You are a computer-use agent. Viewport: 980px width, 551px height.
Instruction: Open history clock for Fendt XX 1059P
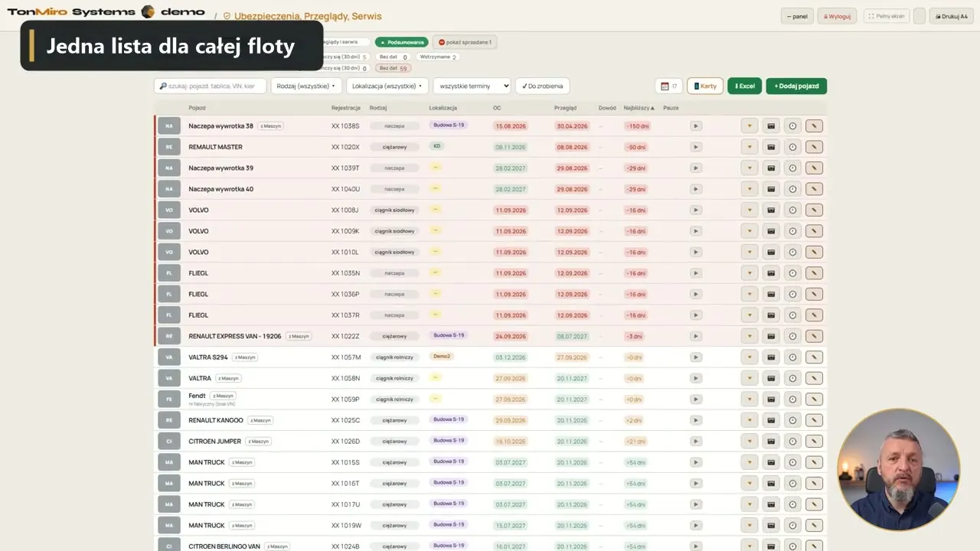coord(792,399)
